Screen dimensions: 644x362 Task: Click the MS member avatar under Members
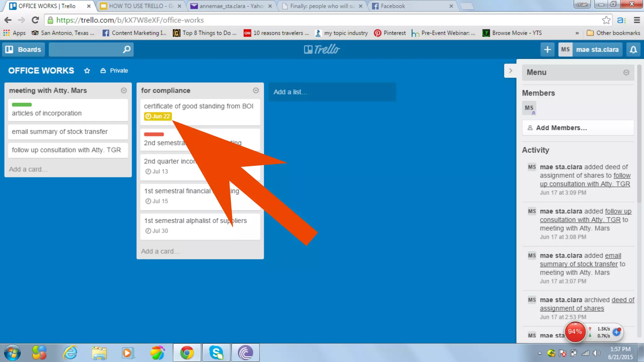[529, 108]
